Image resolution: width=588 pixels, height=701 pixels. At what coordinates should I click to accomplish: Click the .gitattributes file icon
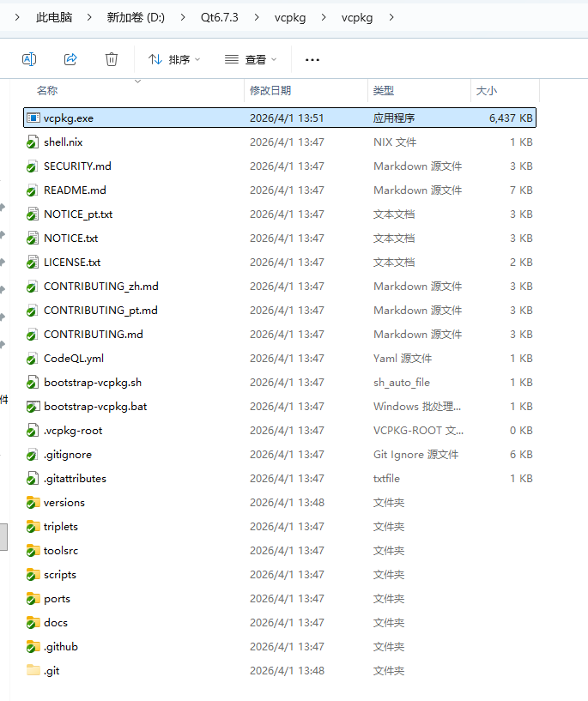pos(33,479)
